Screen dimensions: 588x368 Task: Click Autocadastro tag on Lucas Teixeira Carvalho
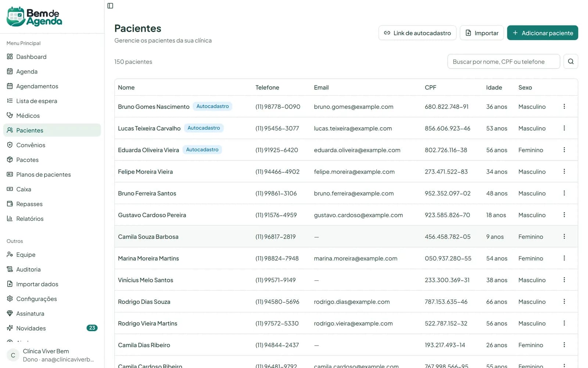(204, 128)
